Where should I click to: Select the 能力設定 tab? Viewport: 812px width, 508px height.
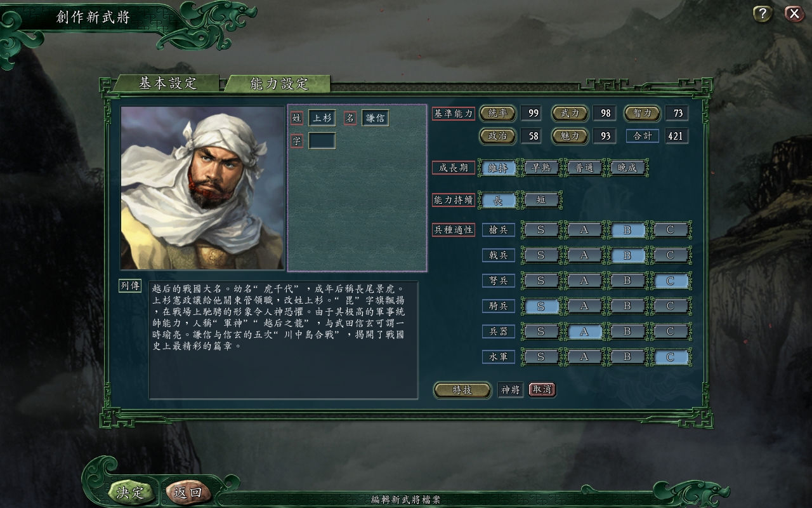pos(278,83)
